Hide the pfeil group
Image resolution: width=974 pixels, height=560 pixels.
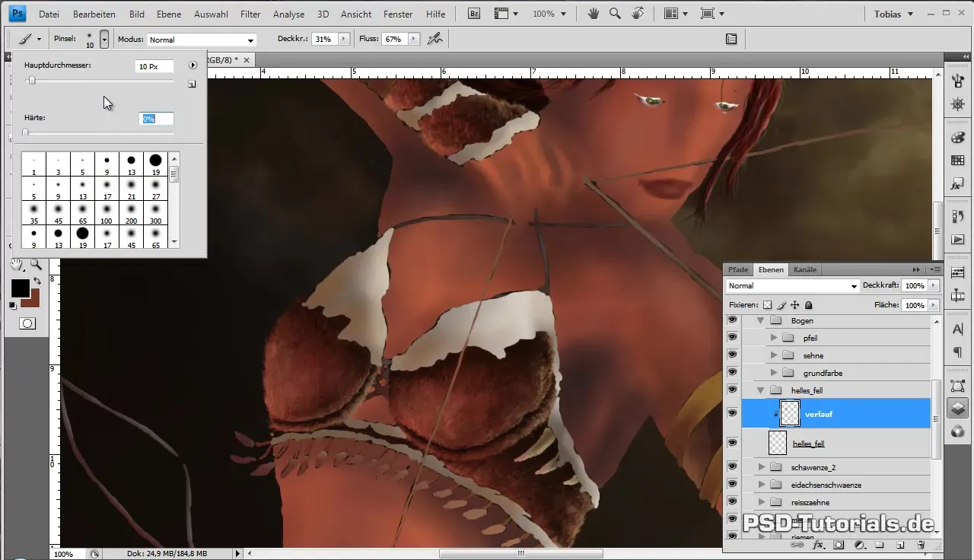[x=732, y=338]
